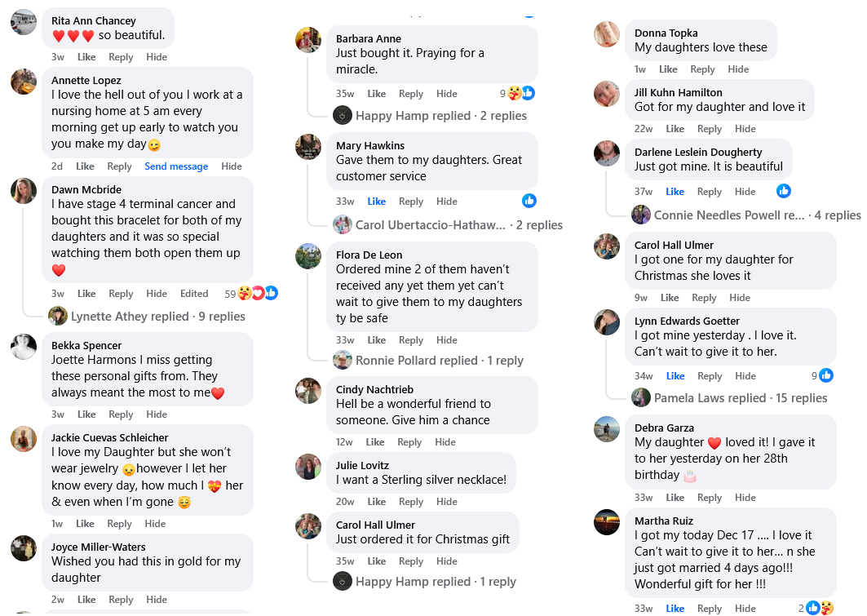Open Happy Hamp's avatar under Carol Hall Ulmer's comment

[342, 582]
